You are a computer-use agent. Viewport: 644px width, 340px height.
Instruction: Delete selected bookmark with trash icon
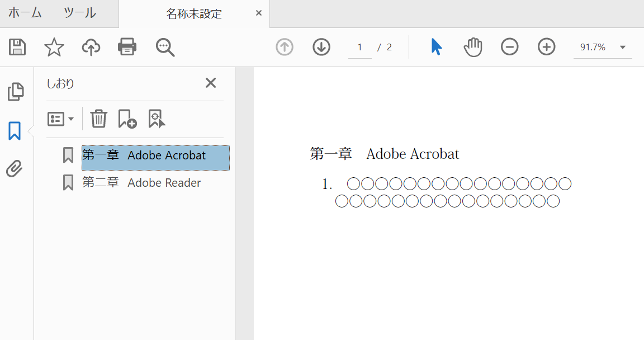pos(98,119)
